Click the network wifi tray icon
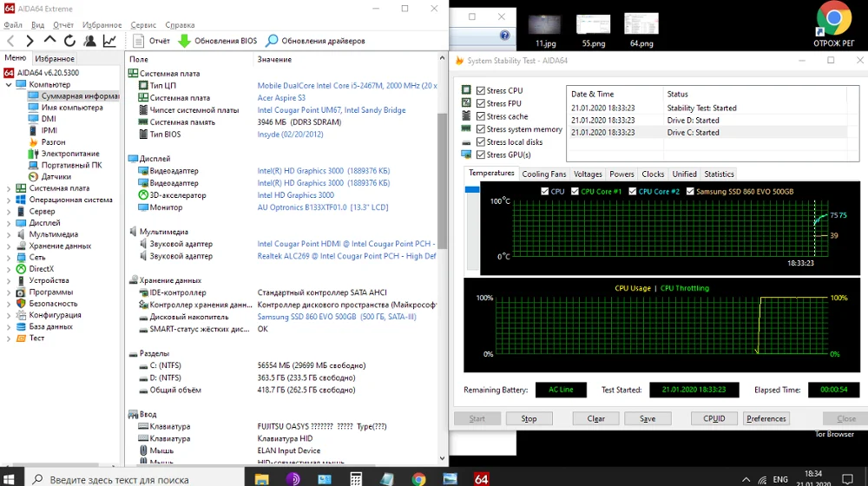Screen dimensions: 868x486 [x=762, y=479]
